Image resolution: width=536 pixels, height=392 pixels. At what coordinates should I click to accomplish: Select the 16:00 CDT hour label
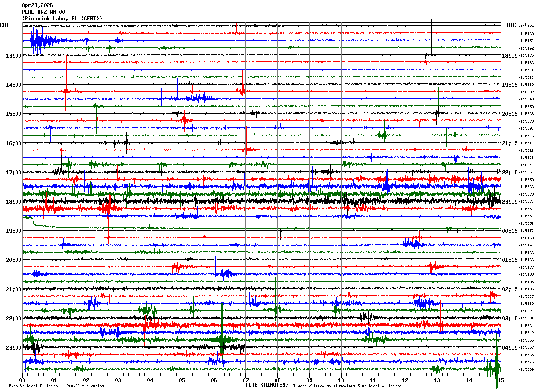coord(14,143)
